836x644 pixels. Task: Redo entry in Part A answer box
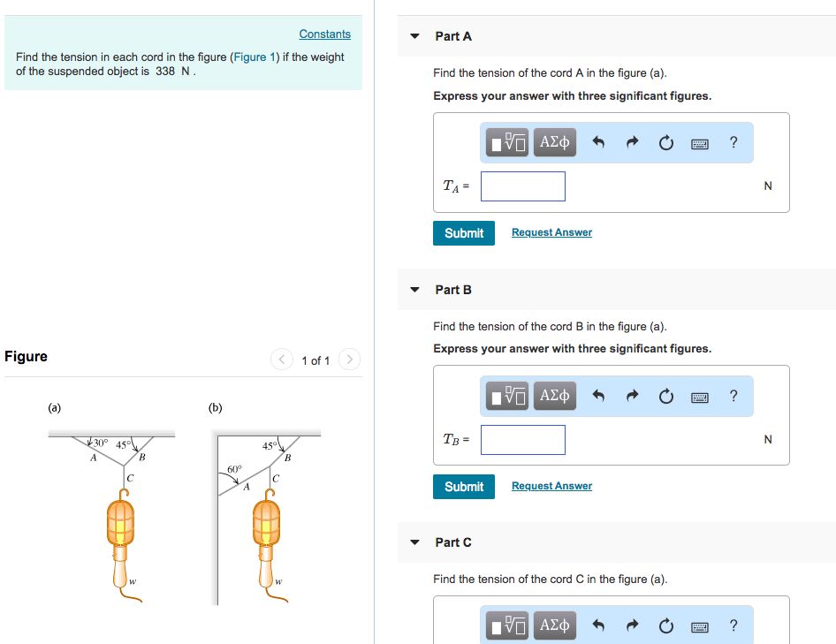631,142
